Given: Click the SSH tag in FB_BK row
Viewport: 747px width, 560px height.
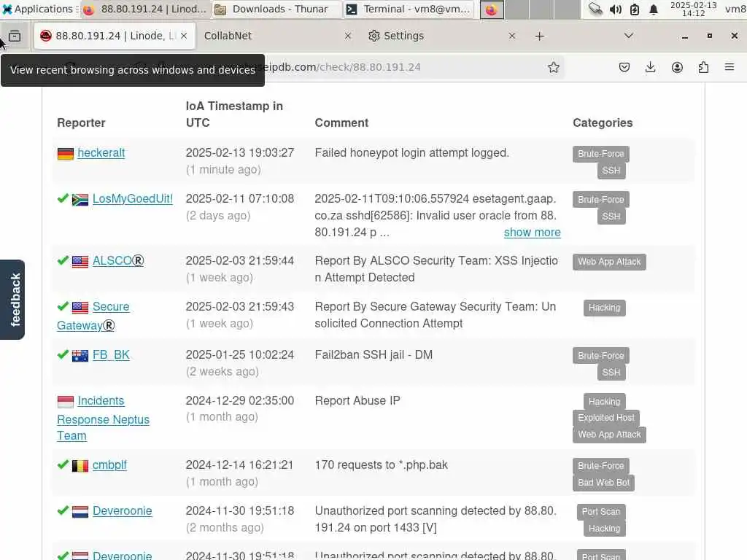Looking at the screenshot, I should tap(611, 373).
